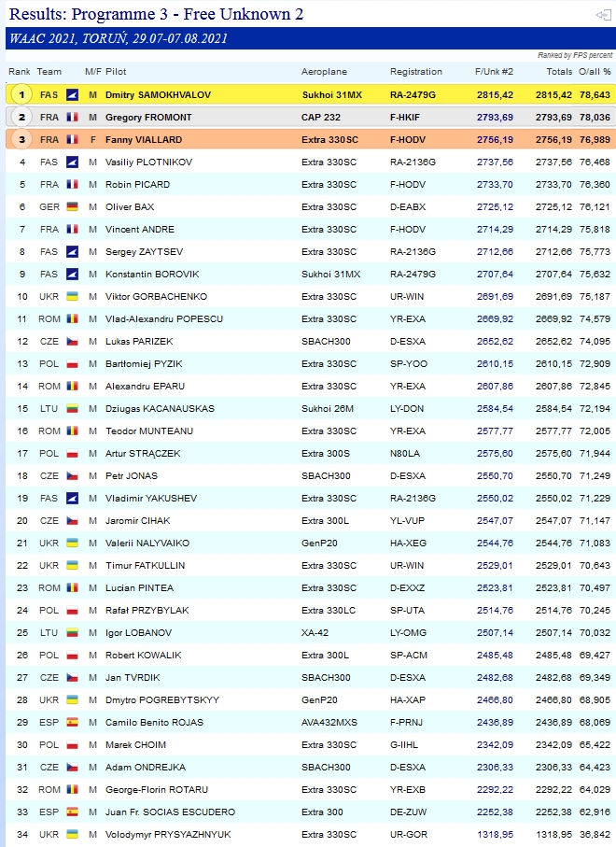Image resolution: width=616 pixels, height=847 pixels.
Task: Click the Ukrainian flag in Valerii NALYVAIKO's row
Action: tap(73, 543)
